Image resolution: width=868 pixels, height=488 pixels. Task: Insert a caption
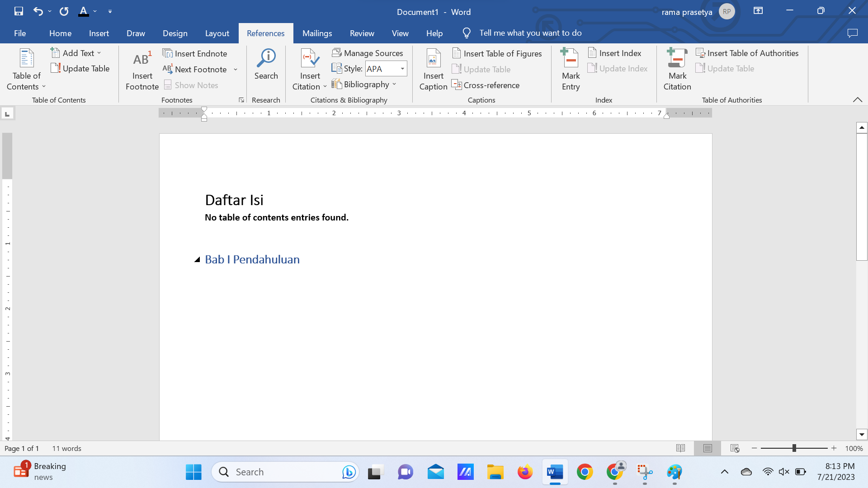[x=433, y=69]
